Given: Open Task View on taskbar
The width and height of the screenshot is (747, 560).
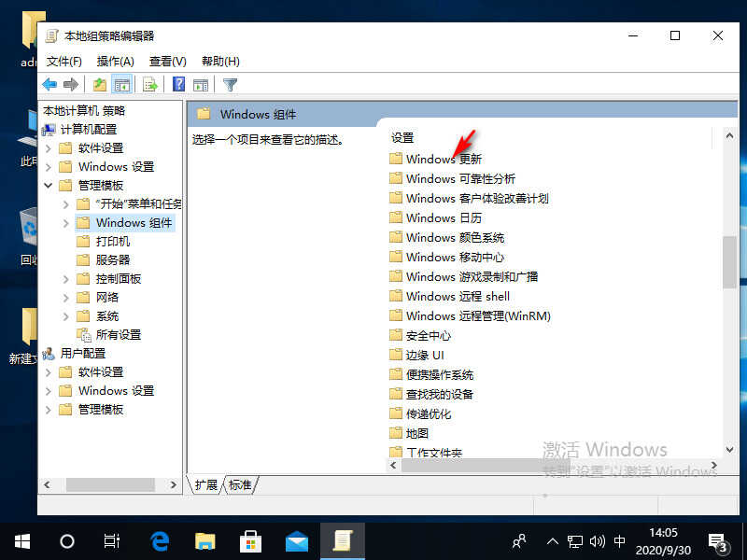Looking at the screenshot, I should coord(111,541).
